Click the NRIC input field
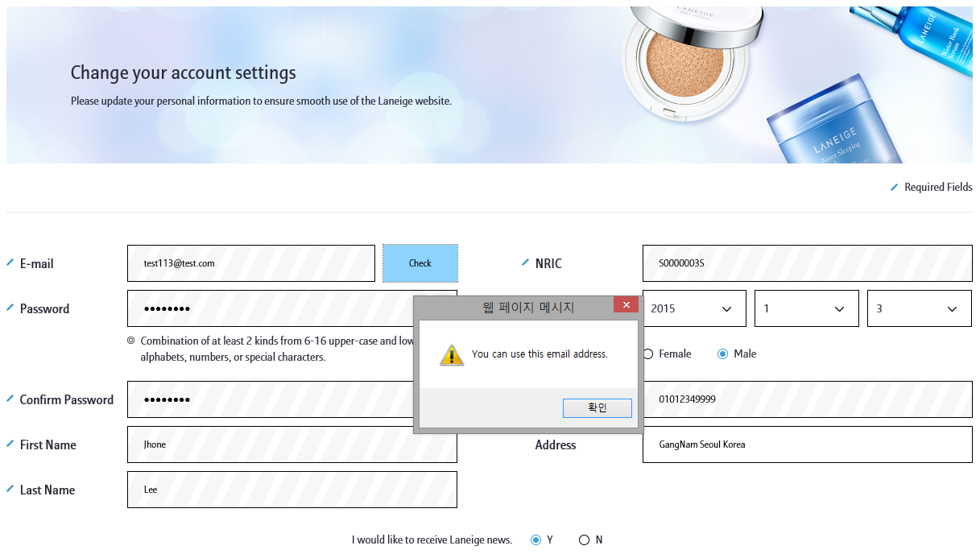The height and width of the screenshot is (554, 980). 807,263
